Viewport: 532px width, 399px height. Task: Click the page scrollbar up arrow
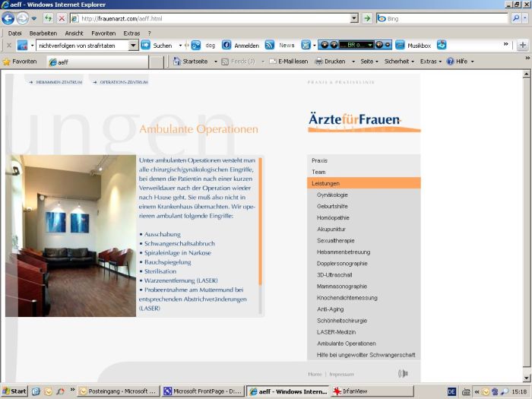pos(526,74)
